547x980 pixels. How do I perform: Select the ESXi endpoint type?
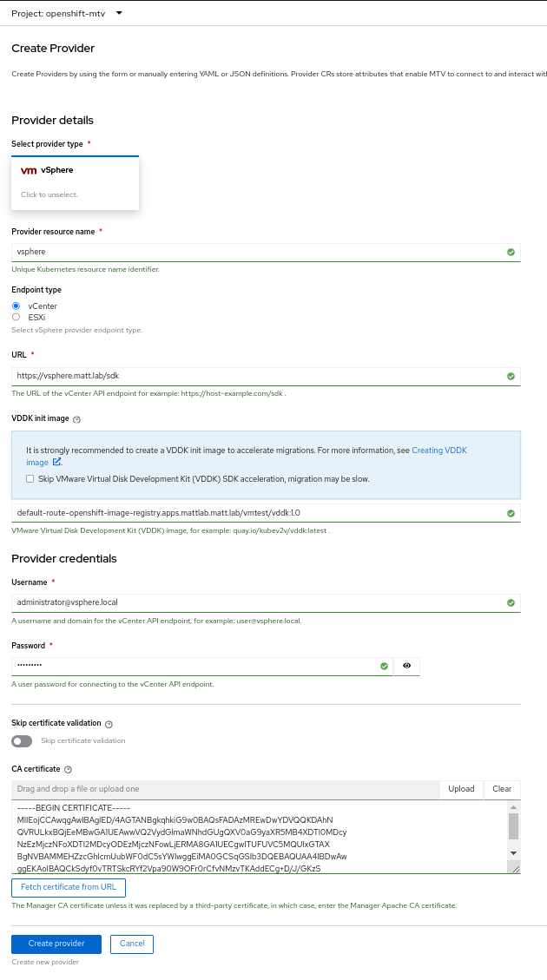pos(16,317)
